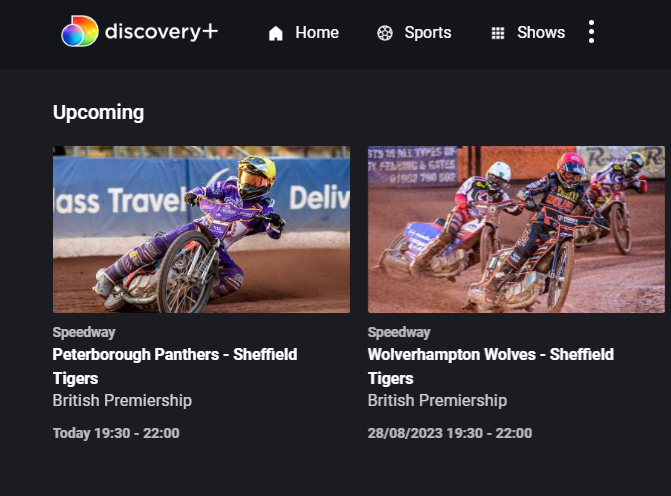Click Speedway label above Peterborough Panthers
671x496 pixels.
point(84,332)
